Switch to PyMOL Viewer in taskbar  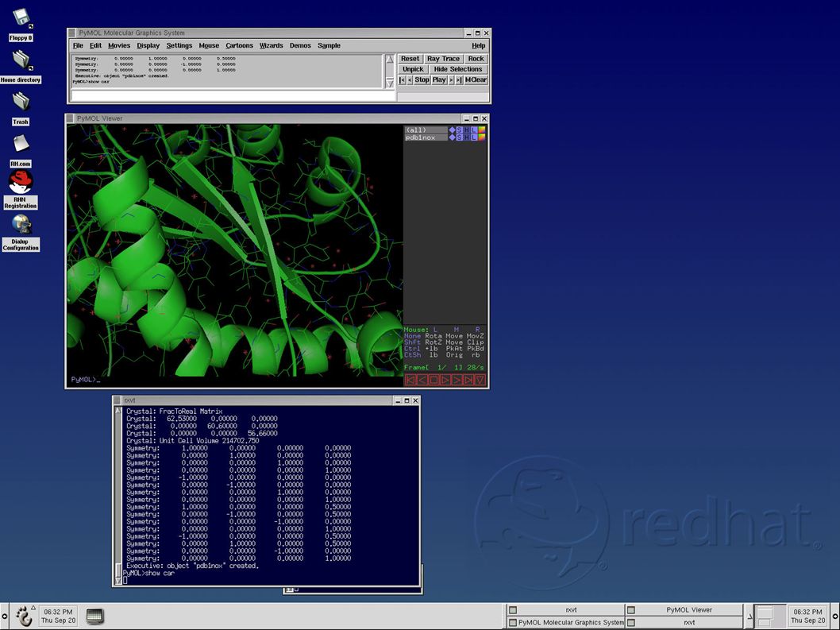pyautogui.click(x=684, y=609)
